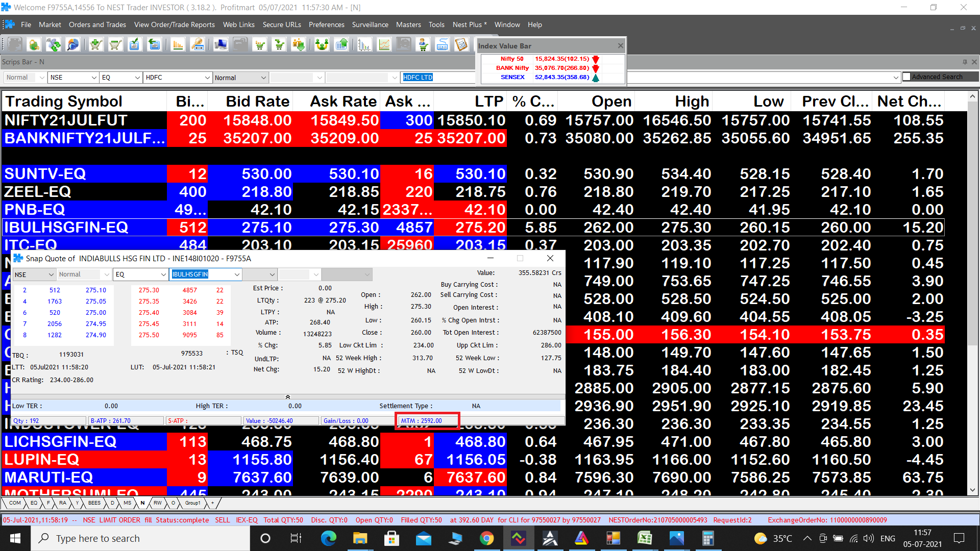Add a new watchlist tab with plus
Viewport: 980px width, 551px height.
pyautogui.click(x=213, y=503)
